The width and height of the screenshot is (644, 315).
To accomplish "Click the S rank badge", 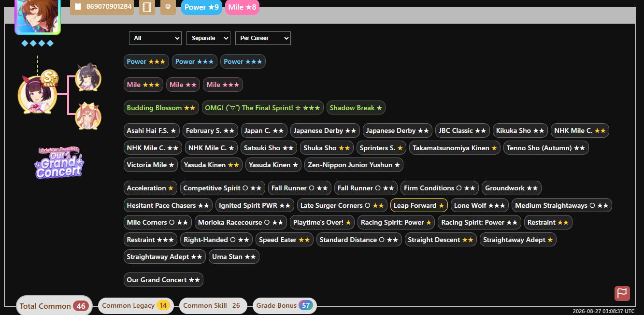I will coord(49,78).
